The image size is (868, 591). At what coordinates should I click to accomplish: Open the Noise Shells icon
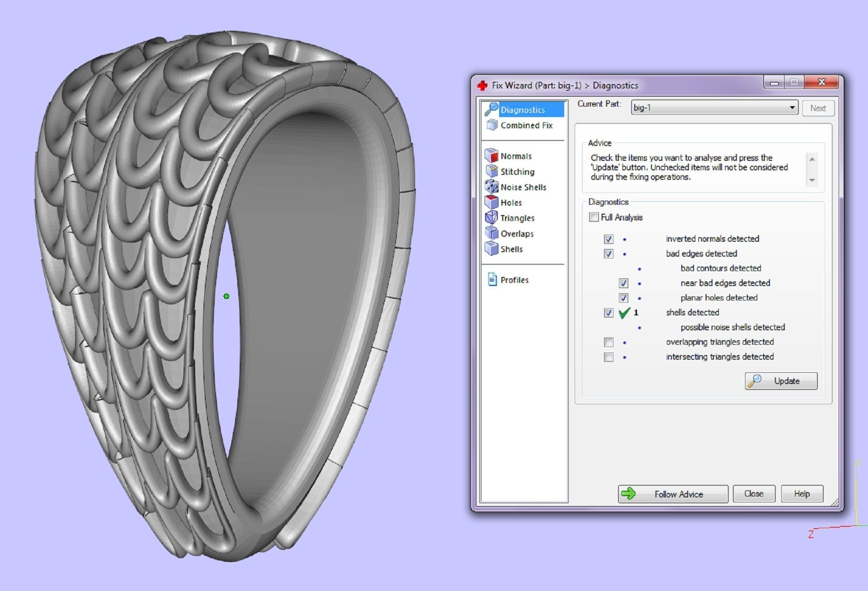click(x=491, y=187)
